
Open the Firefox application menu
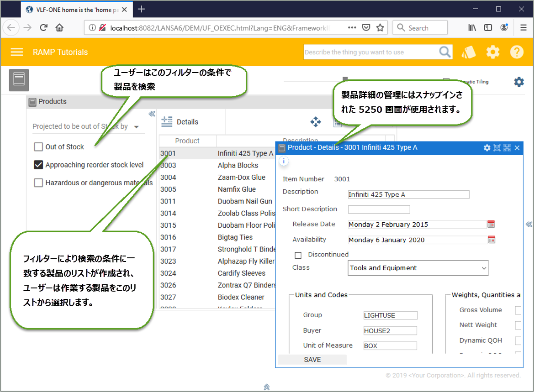[523, 27]
